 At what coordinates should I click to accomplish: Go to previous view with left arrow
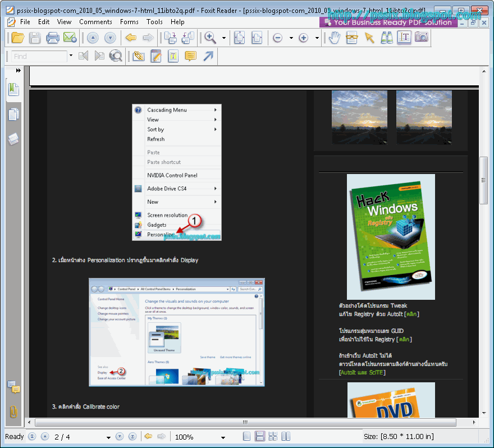click(131, 38)
